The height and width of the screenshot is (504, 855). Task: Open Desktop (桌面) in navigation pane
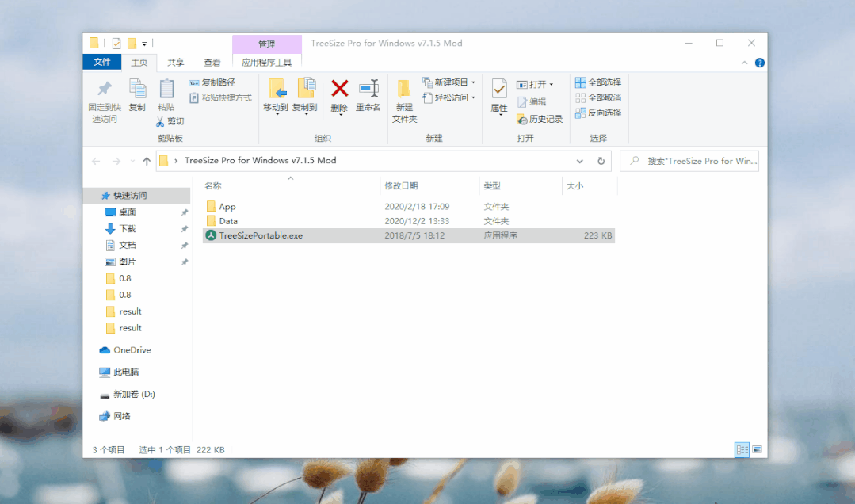click(x=128, y=212)
